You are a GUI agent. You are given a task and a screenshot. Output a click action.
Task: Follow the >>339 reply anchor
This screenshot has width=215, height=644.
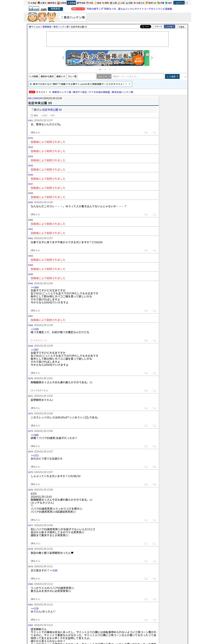coord(35,329)
